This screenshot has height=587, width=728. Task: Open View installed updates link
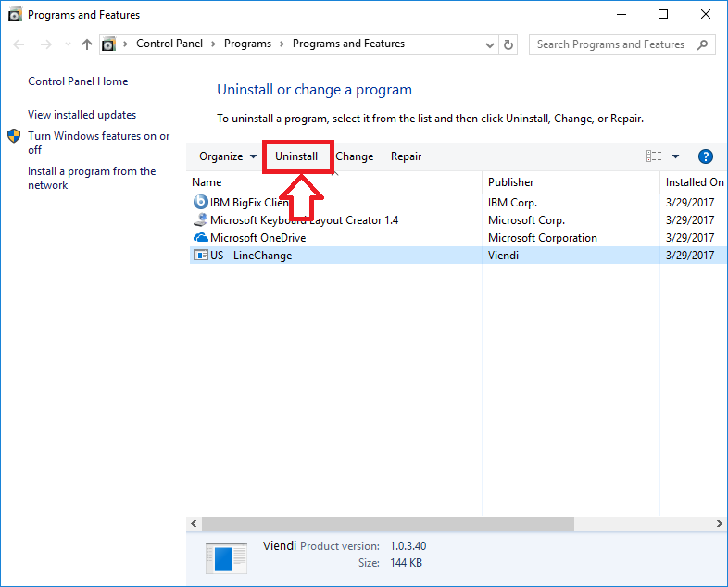(82, 115)
